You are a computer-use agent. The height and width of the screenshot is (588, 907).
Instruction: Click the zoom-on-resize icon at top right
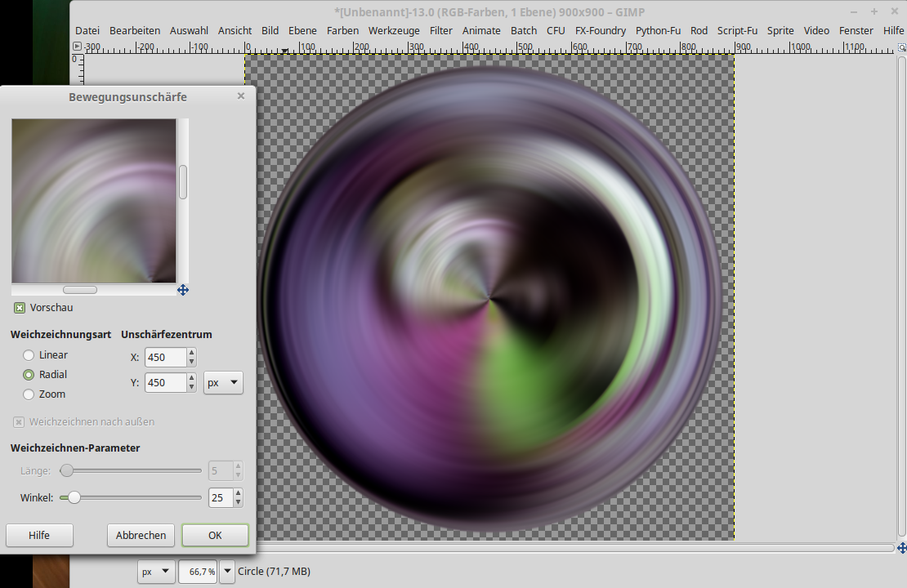click(902, 47)
